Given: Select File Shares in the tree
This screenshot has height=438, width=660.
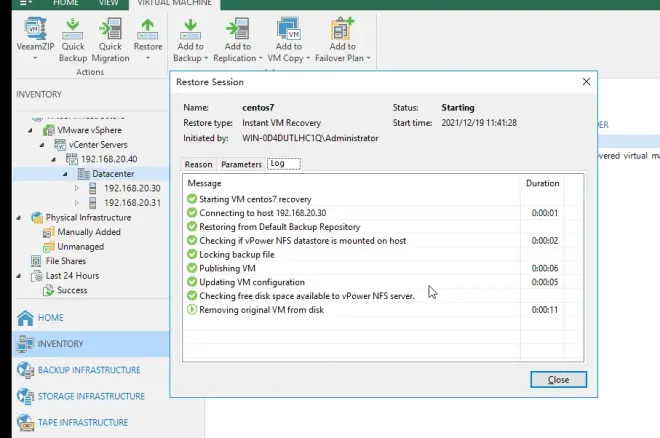Looking at the screenshot, I should pyautogui.click(x=66, y=261).
